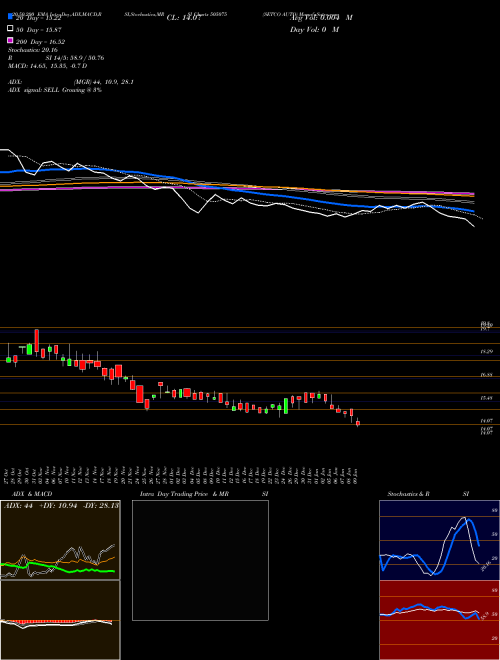
Task: Click the 18.29 price axis label
Action: click(x=487, y=351)
